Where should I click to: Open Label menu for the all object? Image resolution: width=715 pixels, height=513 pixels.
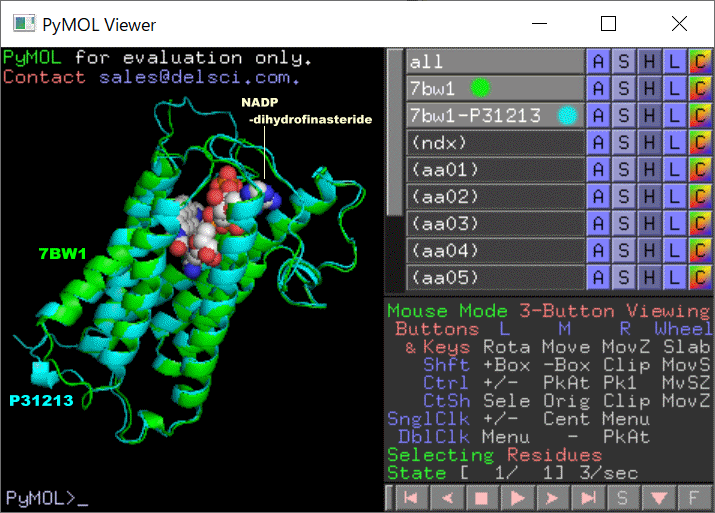click(675, 61)
